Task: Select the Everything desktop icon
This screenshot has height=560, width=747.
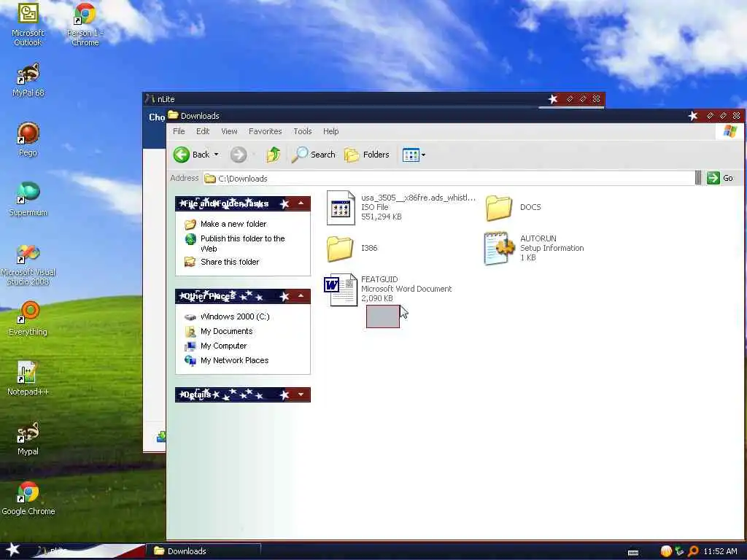Action: [x=28, y=319]
